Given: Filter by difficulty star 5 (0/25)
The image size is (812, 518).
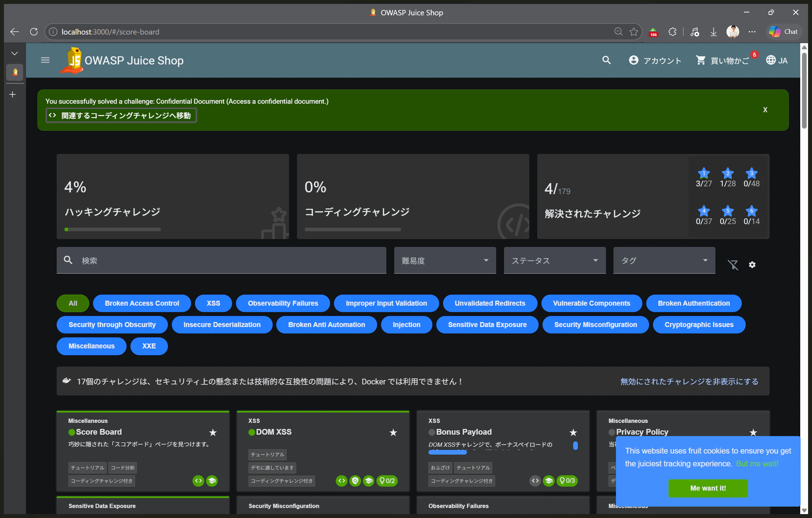Looking at the screenshot, I should pyautogui.click(x=728, y=215).
